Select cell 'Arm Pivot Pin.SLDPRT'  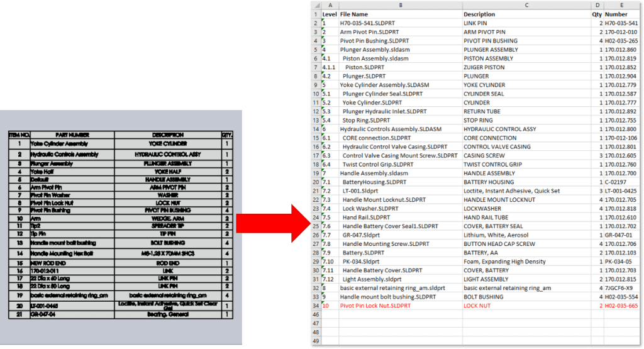[401, 32]
